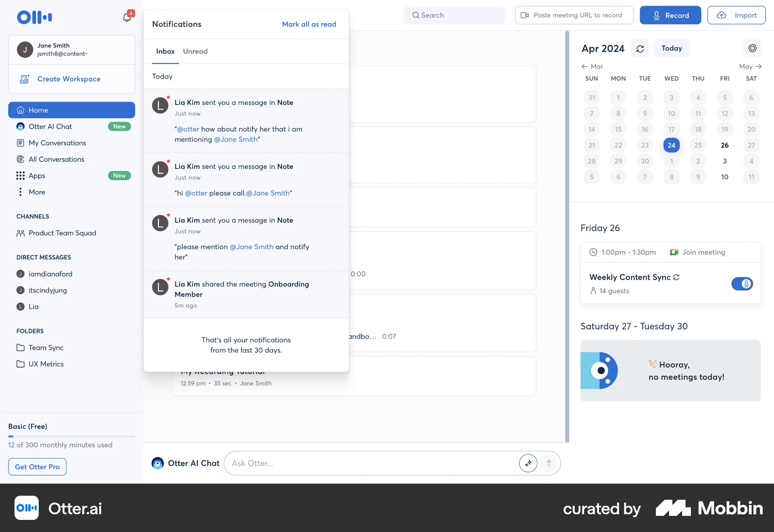Open calendar settings gear
Viewport: 774px width, 532px height.
point(753,48)
